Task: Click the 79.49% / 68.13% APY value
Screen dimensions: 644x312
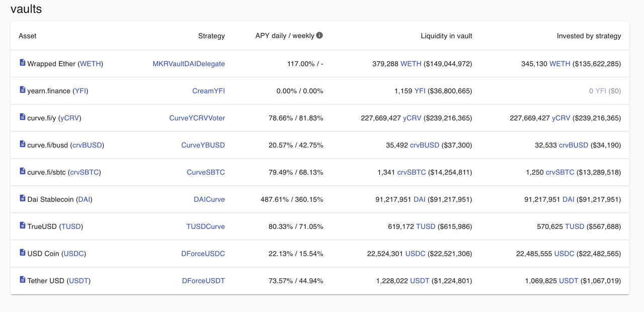Action: click(296, 173)
